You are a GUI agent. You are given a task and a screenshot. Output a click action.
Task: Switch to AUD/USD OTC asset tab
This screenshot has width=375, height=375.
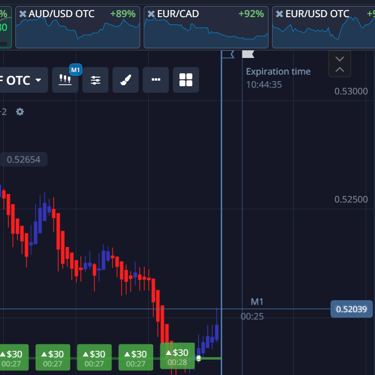[78, 27]
